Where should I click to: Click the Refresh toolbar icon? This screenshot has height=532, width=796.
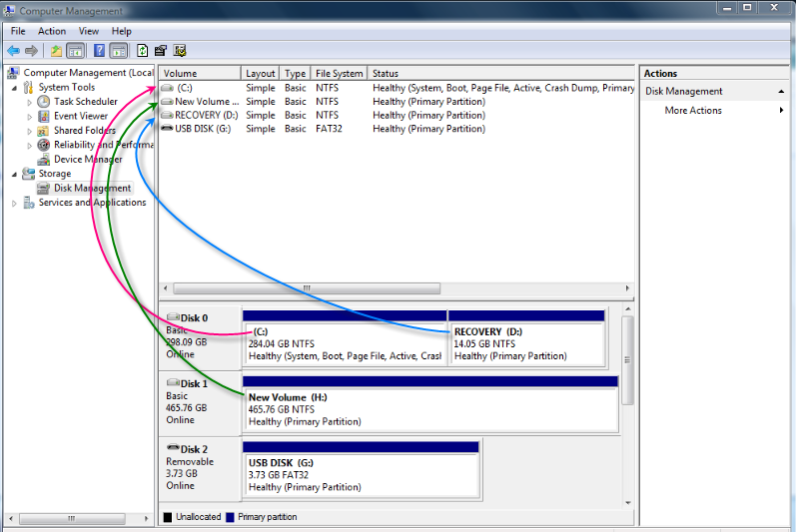143,51
